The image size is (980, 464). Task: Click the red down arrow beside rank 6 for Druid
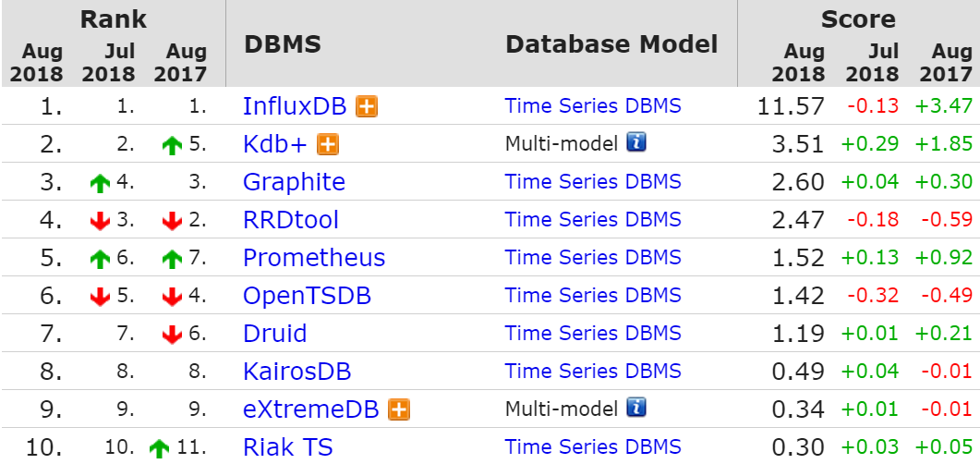172,335
